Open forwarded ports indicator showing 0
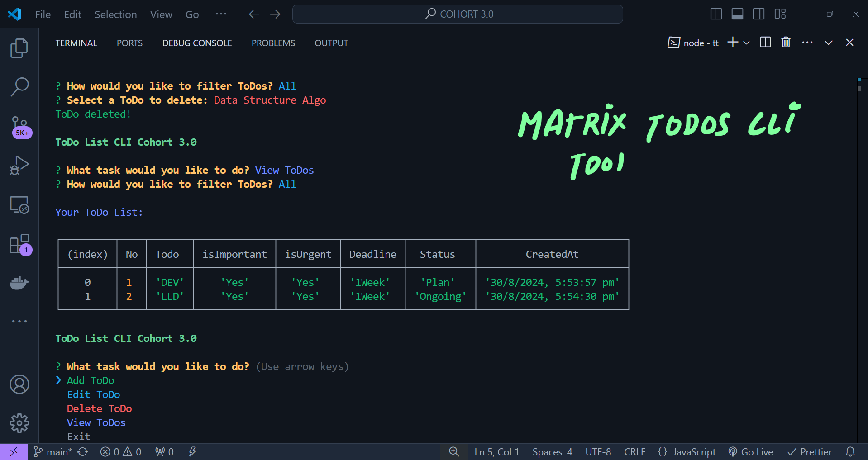 164,452
